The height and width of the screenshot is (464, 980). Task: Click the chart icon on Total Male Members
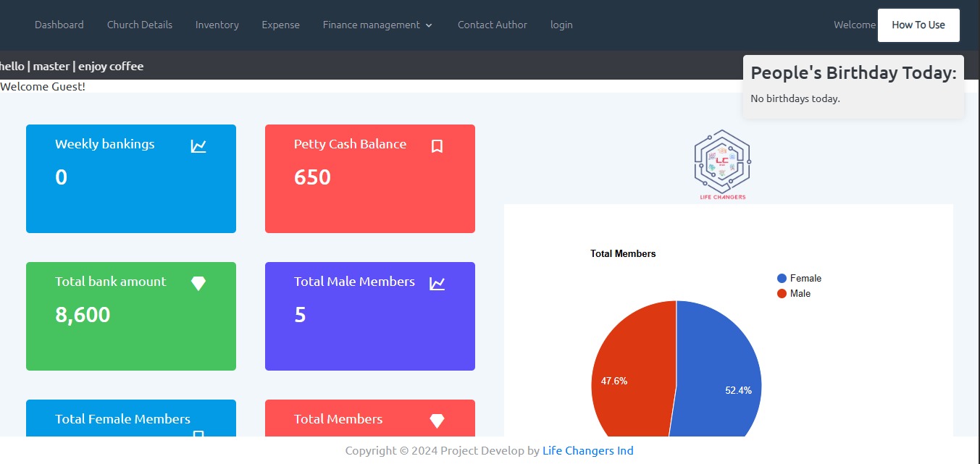click(x=437, y=284)
